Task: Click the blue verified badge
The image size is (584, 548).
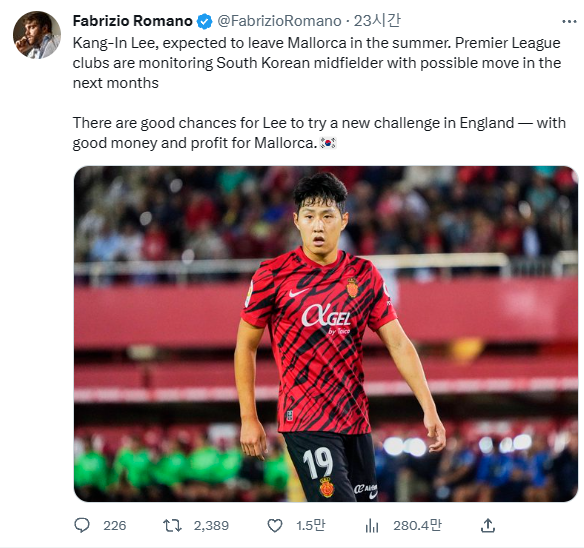Action: coord(204,21)
